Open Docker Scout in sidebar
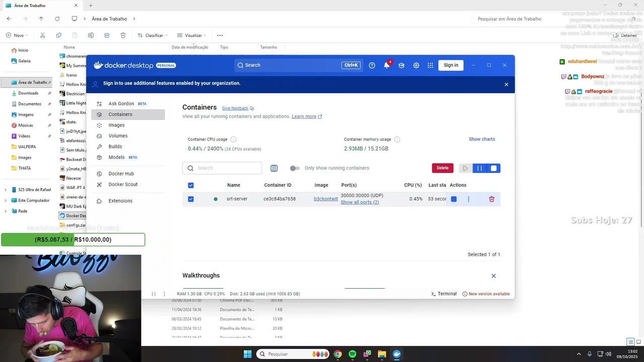Image resolution: width=644 pixels, height=362 pixels. 128,185
